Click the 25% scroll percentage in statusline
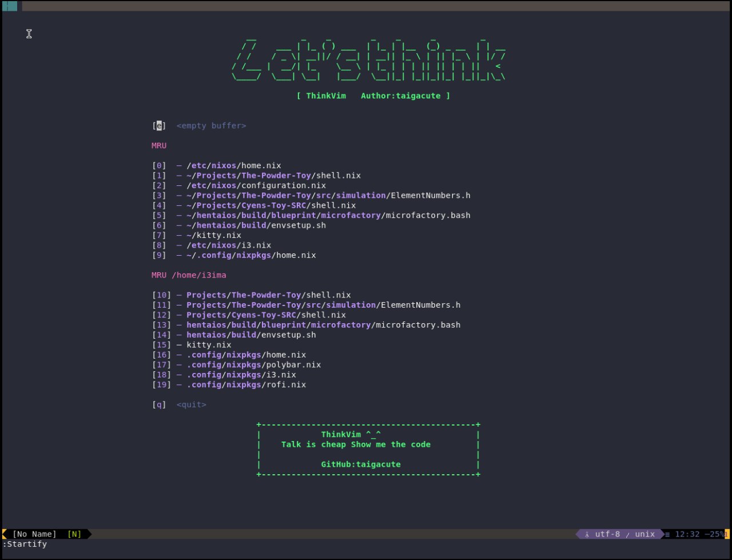The height and width of the screenshot is (560, 732). (717, 534)
